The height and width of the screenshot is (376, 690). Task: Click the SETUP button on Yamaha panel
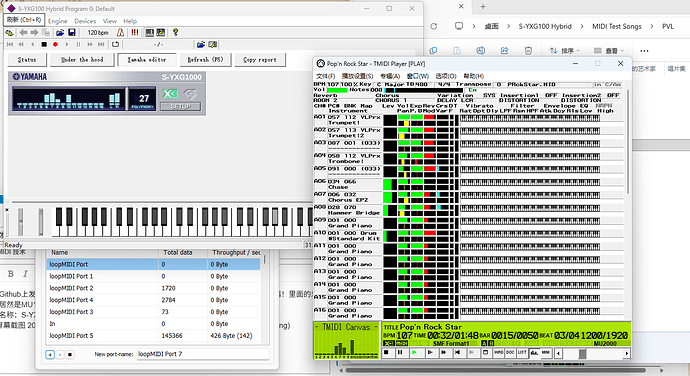180,106
